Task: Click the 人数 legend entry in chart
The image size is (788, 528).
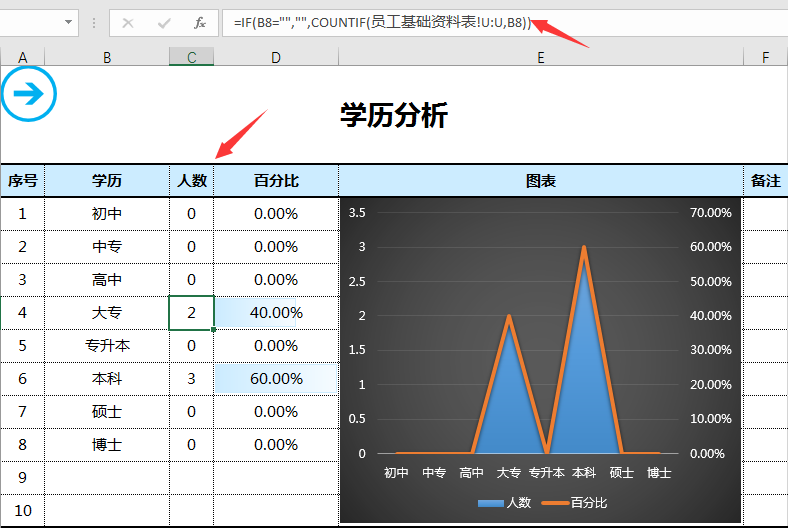Action: coord(504,502)
